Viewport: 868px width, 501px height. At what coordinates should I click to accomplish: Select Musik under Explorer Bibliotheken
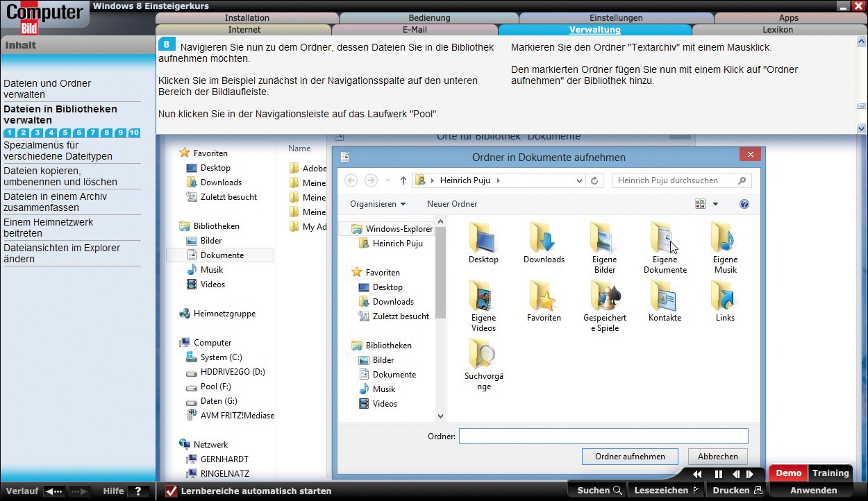tap(205, 270)
